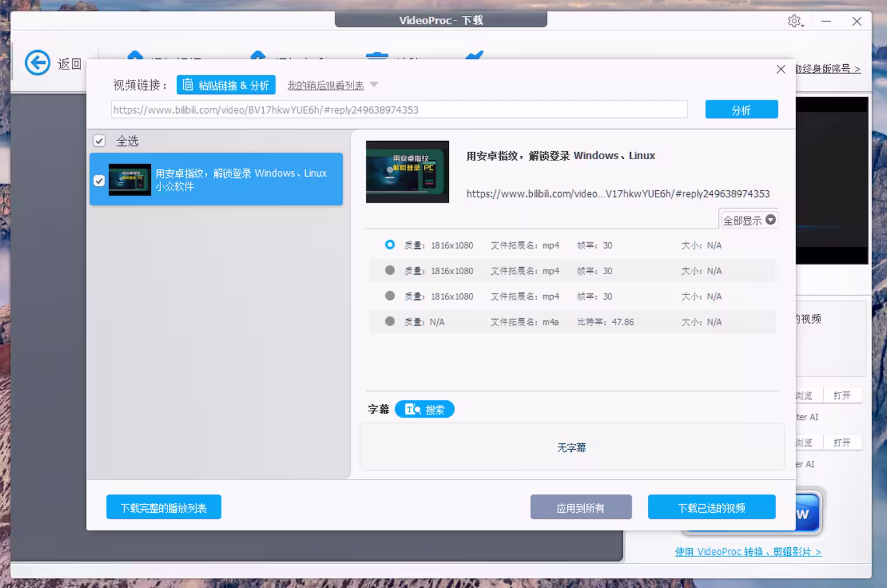
Task: Click the subtitle search button
Action: coord(424,409)
